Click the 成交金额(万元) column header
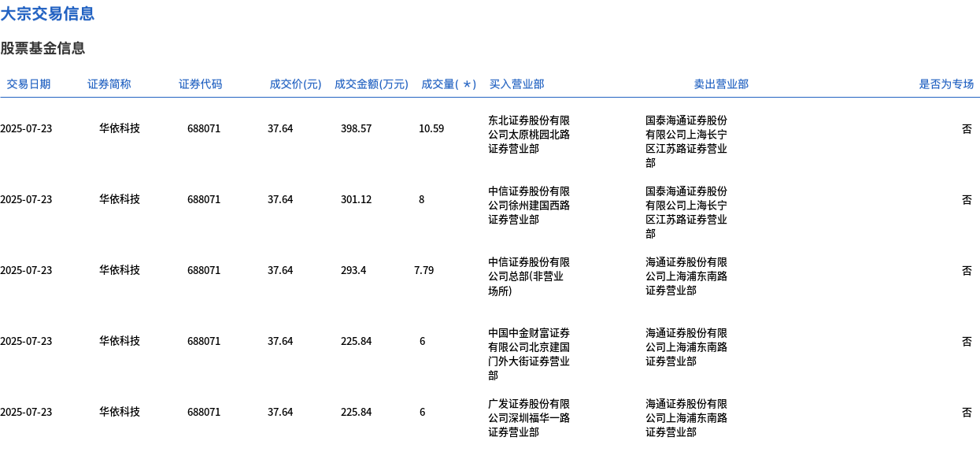 [x=372, y=84]
